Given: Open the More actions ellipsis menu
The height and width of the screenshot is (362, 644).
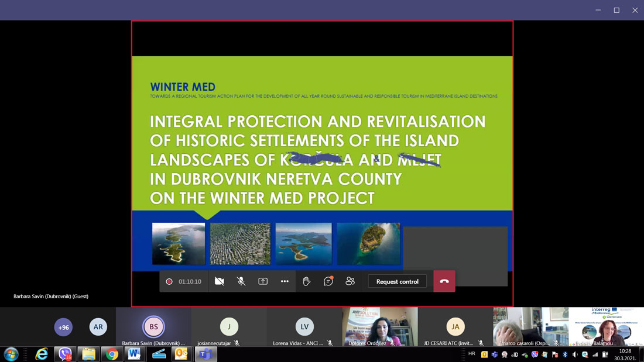Looking at the screenshot, I should tap(285, 281).
